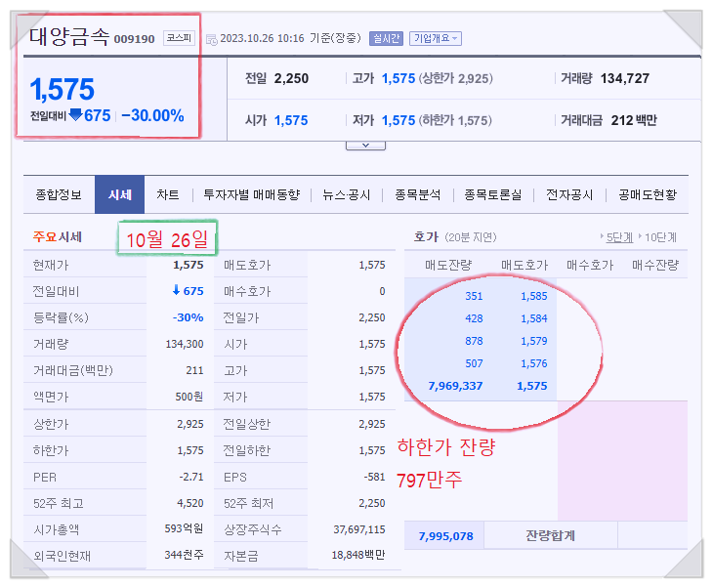Open 투자자별 매매동향 tab
Screen dimensions: 713x588
251,195
